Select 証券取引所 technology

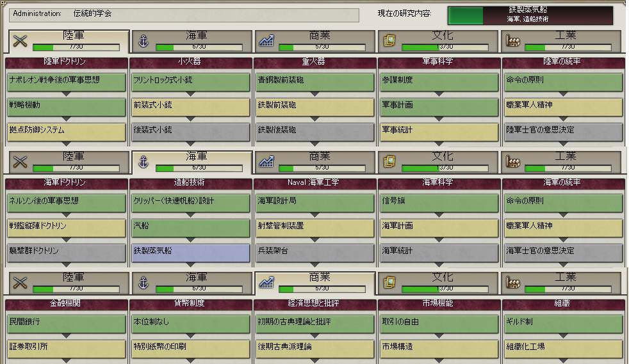pos(67,347)
